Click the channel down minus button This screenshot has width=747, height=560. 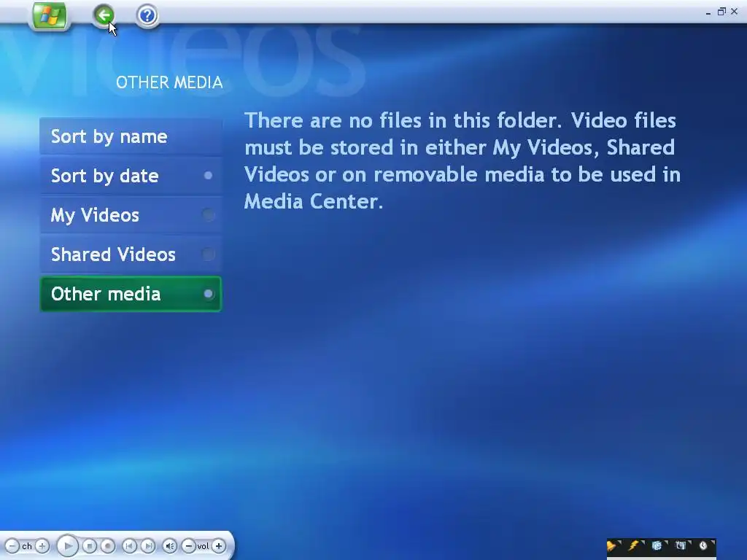click(x=12, y=545)
